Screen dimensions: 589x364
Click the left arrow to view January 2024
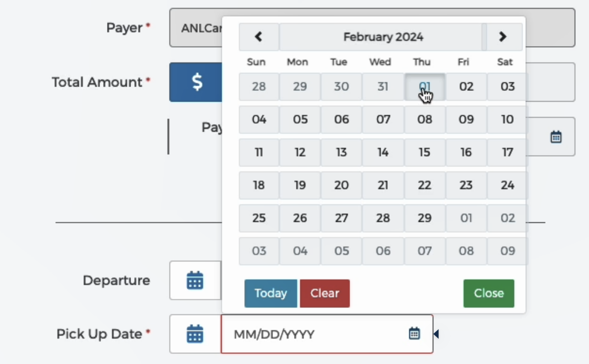[259, 37]
